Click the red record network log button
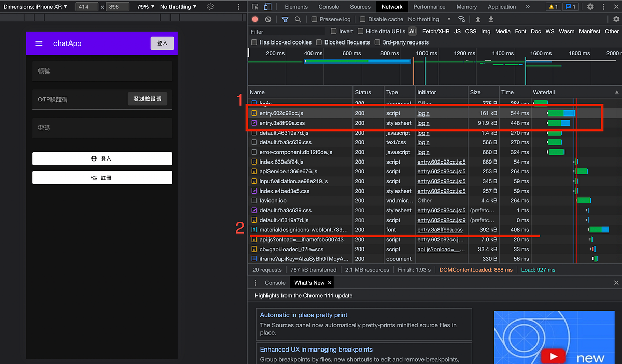This screenshot has height=364, width=622. [x=255, y=19]
